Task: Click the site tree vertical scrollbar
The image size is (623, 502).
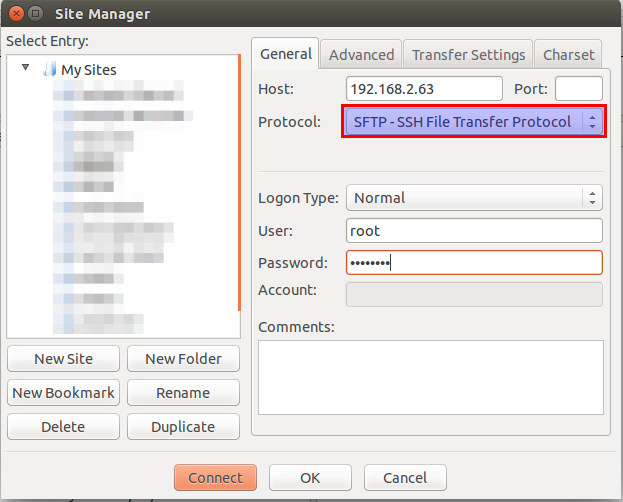Action: tap(239, 183)
